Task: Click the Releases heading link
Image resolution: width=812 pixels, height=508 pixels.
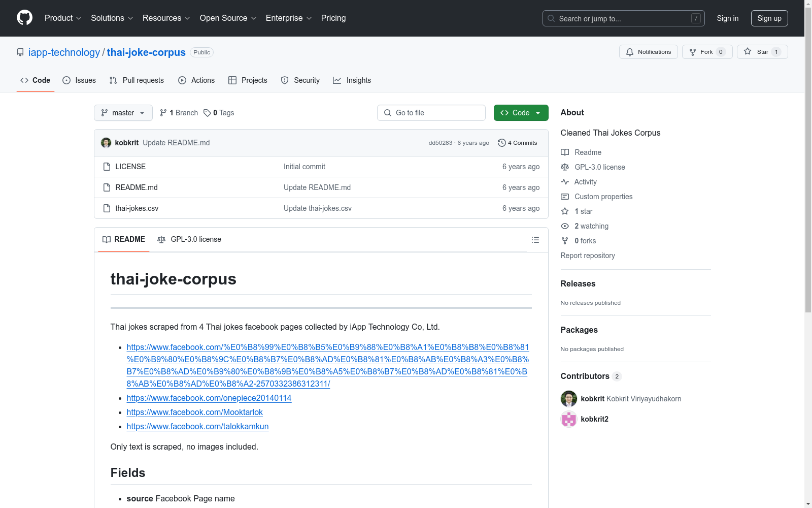Action: pyautogui.click(x=578, y=283)
